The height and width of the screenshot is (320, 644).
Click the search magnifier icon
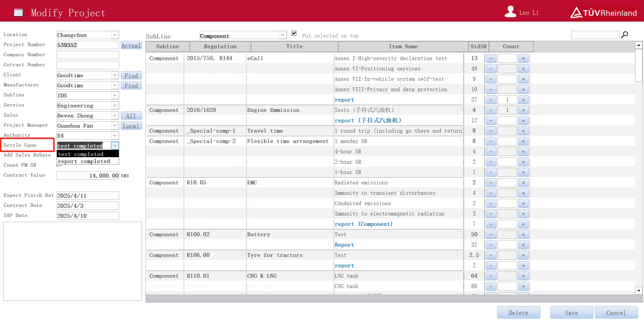pyautogui.click(x=624, y=35)
